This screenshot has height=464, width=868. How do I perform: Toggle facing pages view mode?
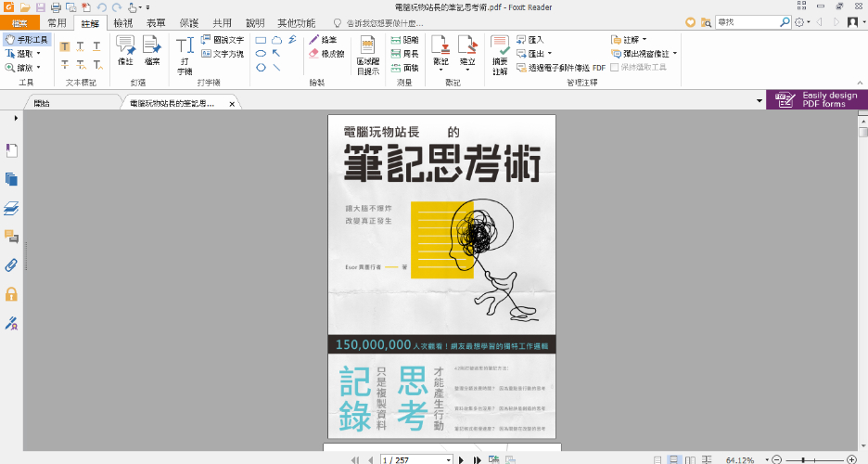(x=690, y=460)
